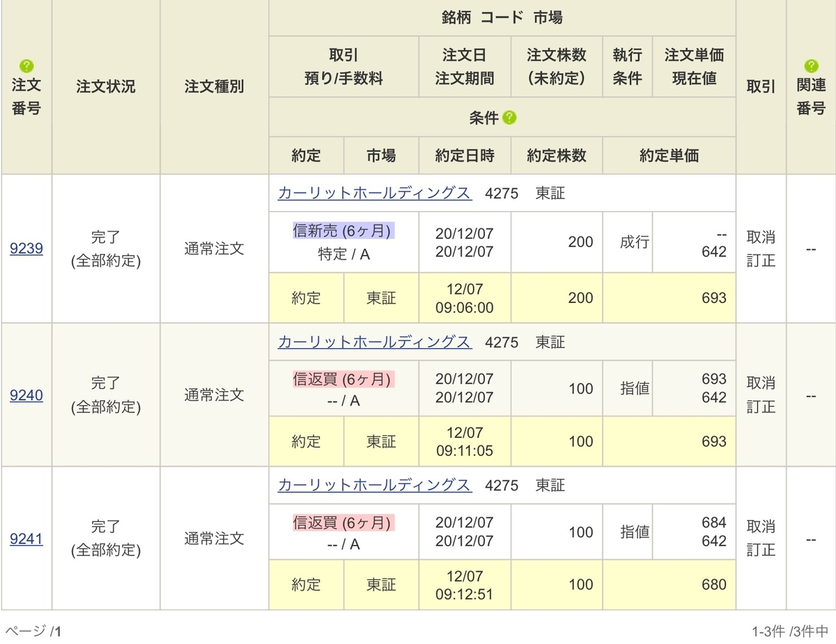Click executed price 680 in order 9241
The image size is (836, 644).
pos(714,585)
